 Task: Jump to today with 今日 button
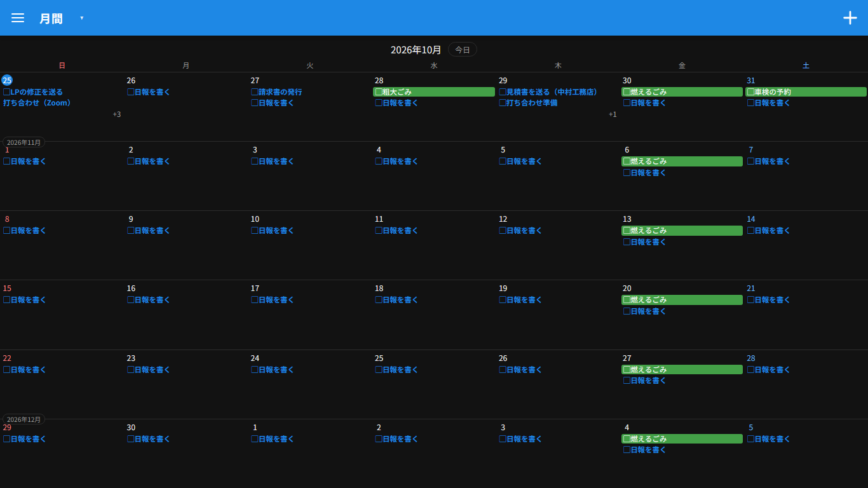coord(463,50)
